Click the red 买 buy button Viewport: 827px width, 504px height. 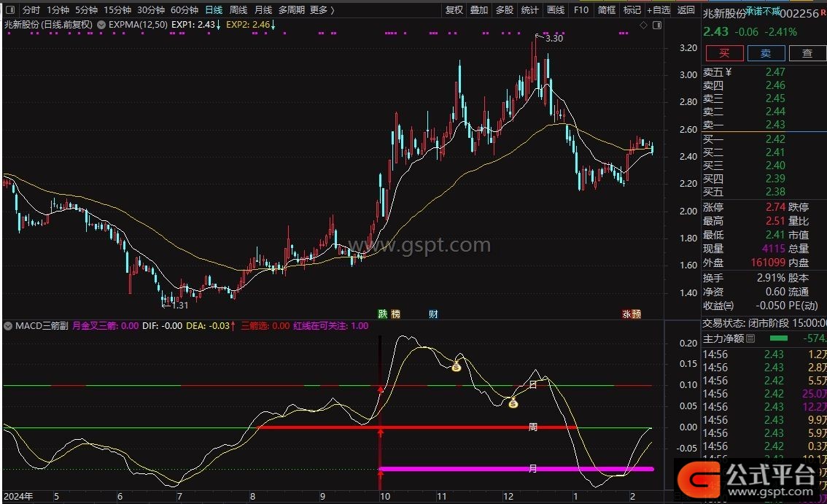[x=724, y=53]
